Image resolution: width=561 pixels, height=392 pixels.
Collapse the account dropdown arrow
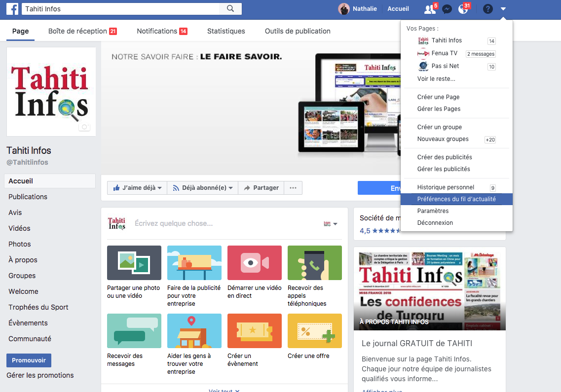(503, 9)
